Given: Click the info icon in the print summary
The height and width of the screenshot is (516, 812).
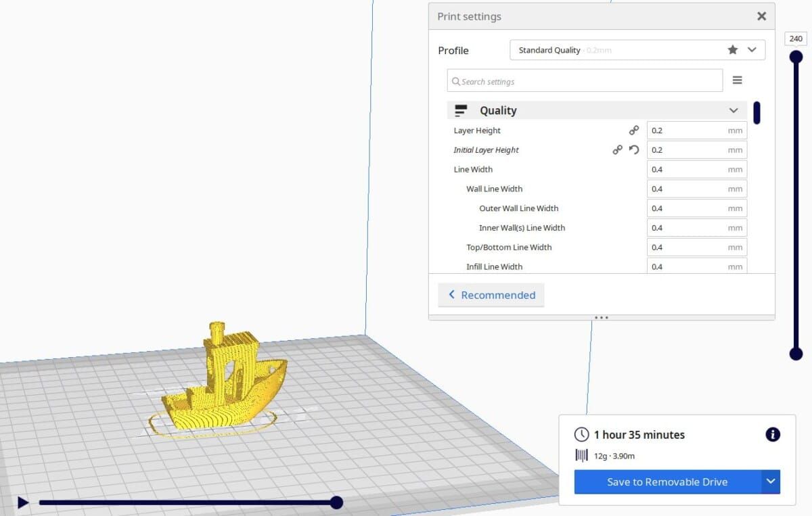Looking at the screenshot, I should (772, 435).
